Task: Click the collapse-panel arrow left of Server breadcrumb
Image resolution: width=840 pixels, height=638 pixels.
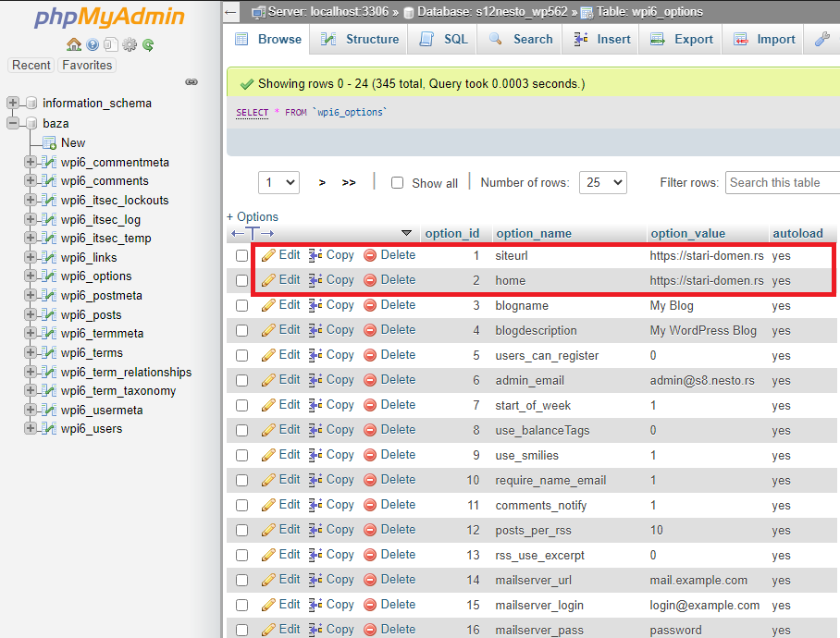Action: click(231, 12)
